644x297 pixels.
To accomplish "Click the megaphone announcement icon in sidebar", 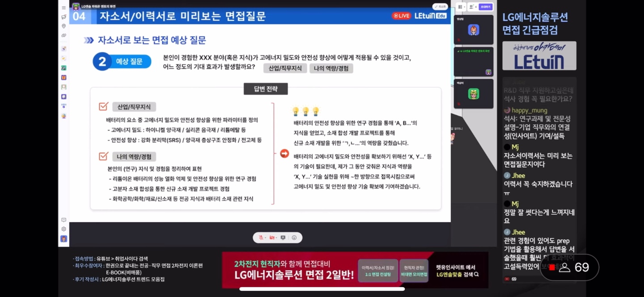I will click(64, 17).
